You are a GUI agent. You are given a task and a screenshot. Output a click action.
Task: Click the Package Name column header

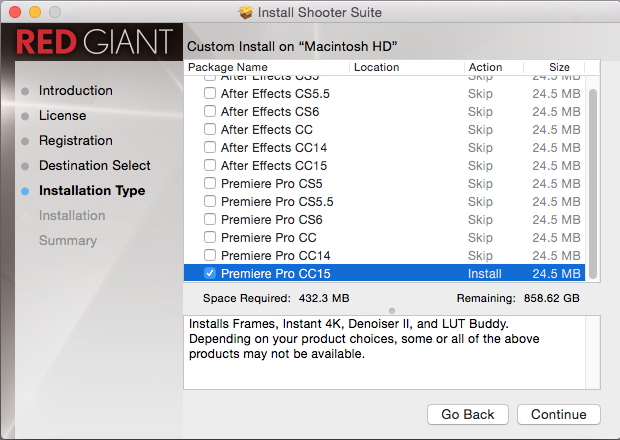[x=267, y=67]
